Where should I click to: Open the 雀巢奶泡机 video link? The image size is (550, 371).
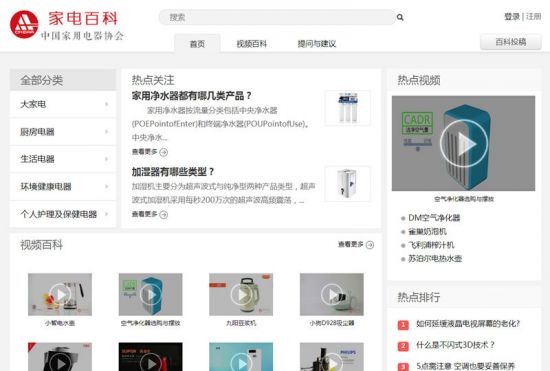(427, 231)
